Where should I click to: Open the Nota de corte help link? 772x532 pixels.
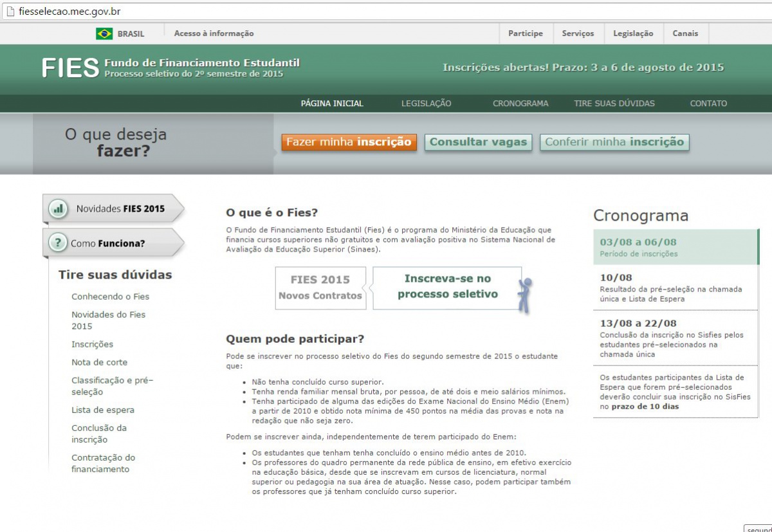click(x=99, y=362)
